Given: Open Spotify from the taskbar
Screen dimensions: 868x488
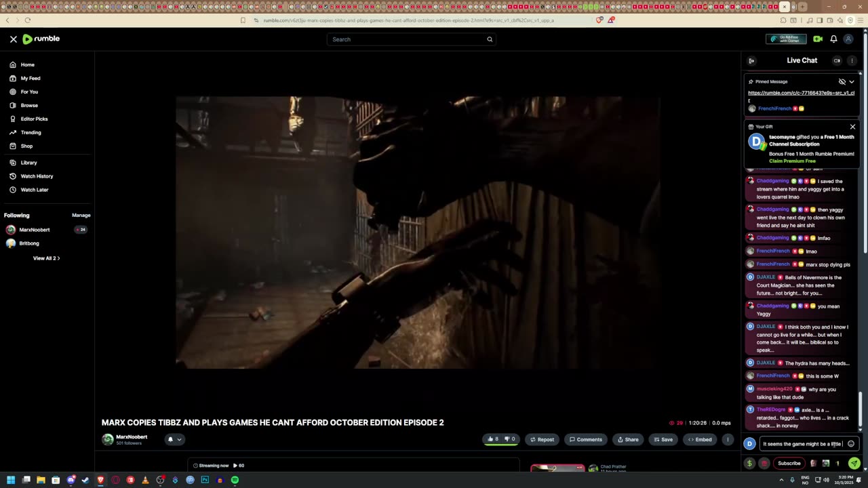Looking at the screenshot, I should point(235,480).
